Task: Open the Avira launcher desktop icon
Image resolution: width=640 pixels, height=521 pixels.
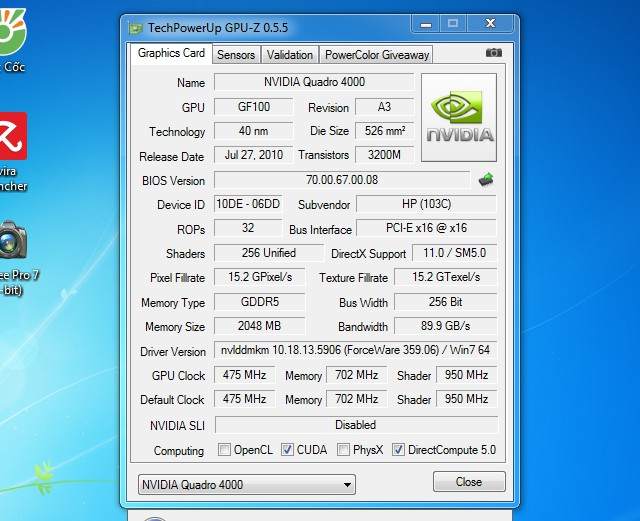Action: [x=12, y=133]
